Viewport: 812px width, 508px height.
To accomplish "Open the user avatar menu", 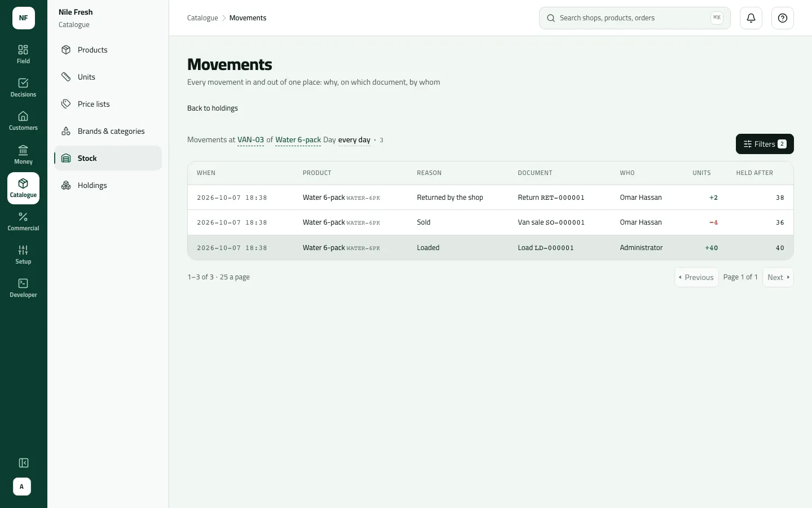I will click(x=22, y=487).
